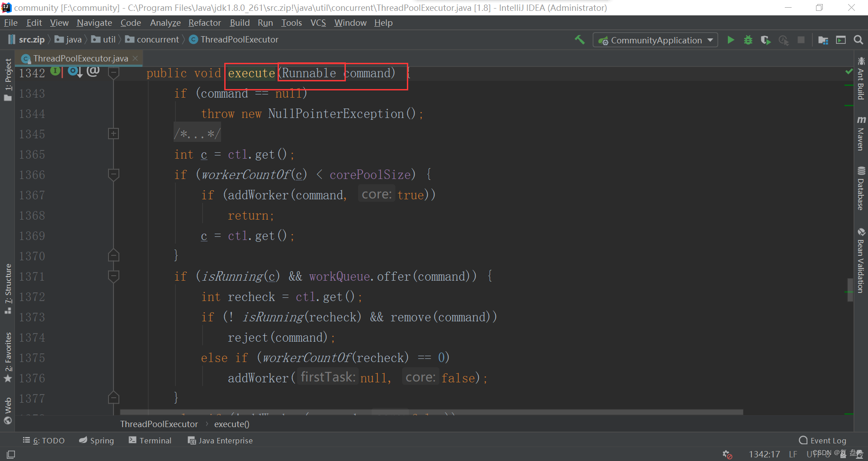The height and width of the screenshot is (461, 868).
Task: Click the folded /*...*/ comment placeholder
Action: point(197,134)
